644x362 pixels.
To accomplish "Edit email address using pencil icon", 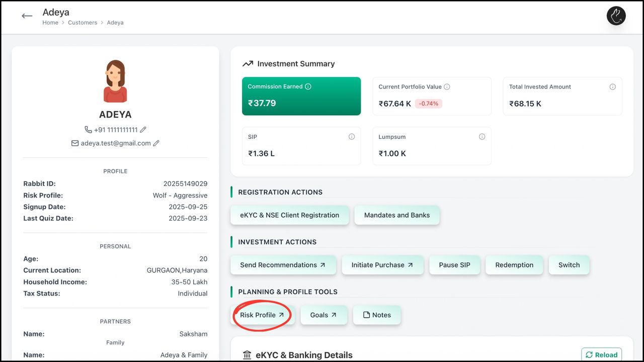I will (156, 143).
